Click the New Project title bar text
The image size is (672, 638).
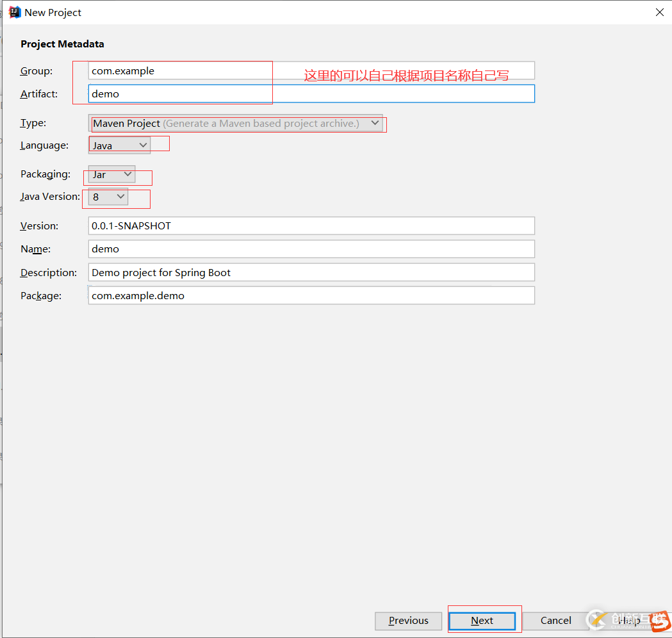coord(53,13)
